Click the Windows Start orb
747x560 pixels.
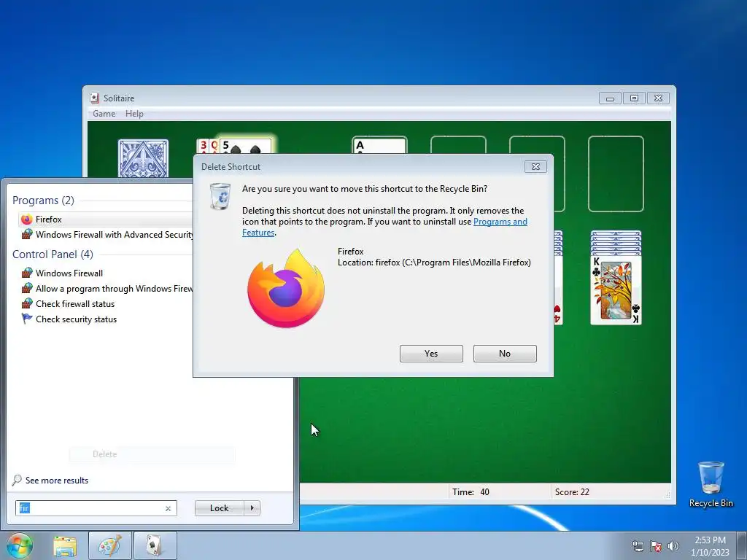click(x=20, y=545)
